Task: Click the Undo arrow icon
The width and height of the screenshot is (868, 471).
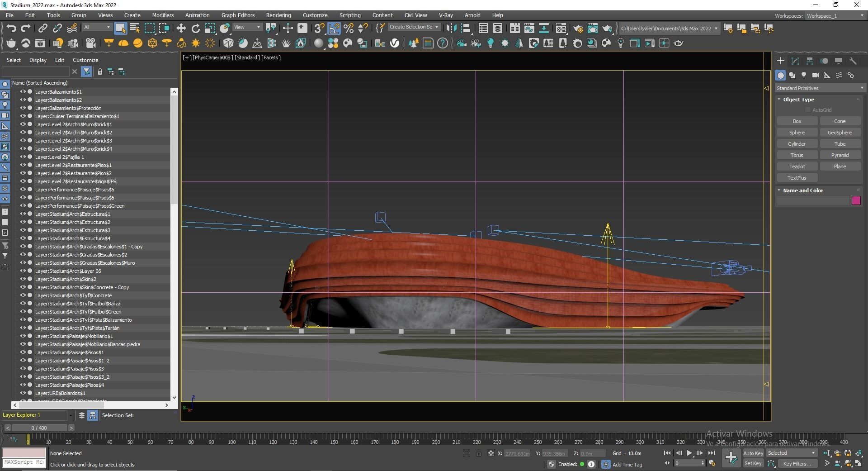Action: pos(11,29)
